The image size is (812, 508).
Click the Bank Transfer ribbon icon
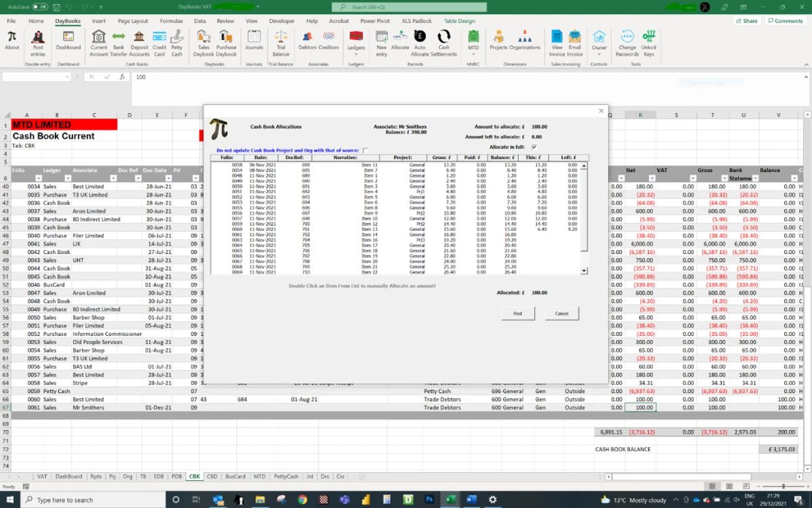(x=119, y=41)
